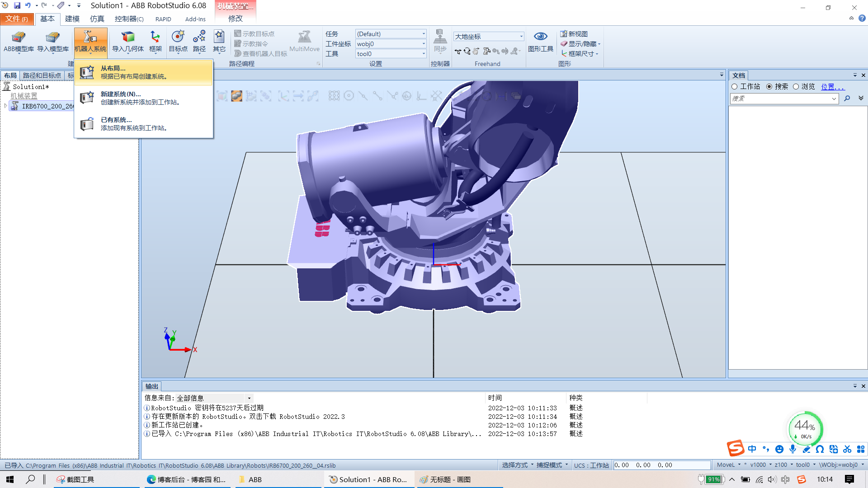The height and width of the screenshot is (488, 868).
Task: Click the 机械装置 link in layout tree
Action: coord(24,96)
